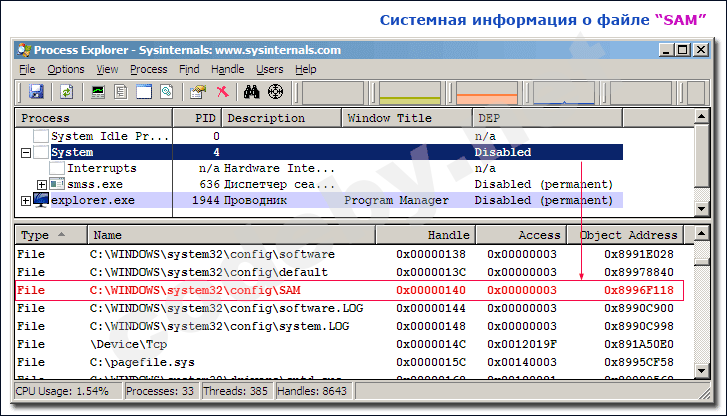Select the C:\pagefile.sys handle row
Viewport: 727px width, 416px height.
[x=350, y=362]
